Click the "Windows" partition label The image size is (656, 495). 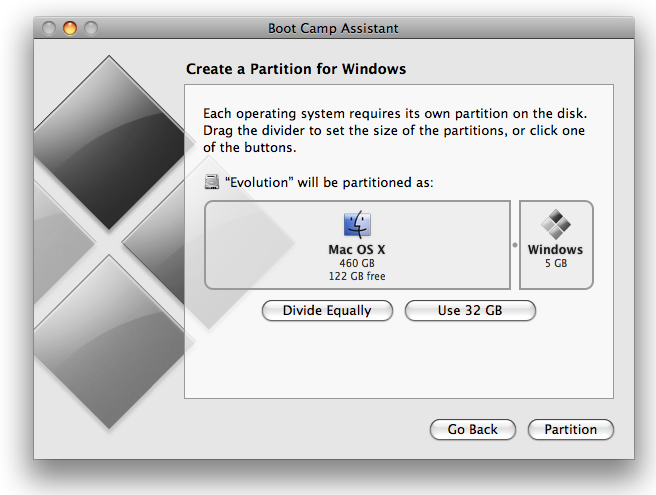pyautogui.click(x=556, y=249)
